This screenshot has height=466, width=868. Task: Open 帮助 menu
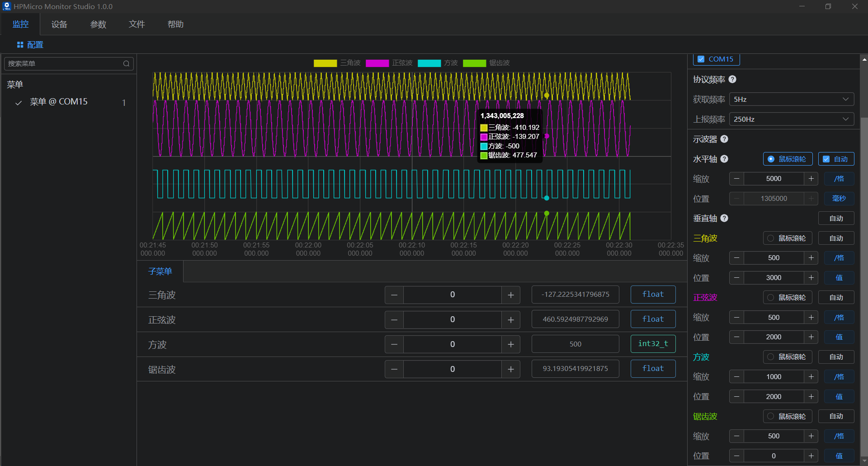point(175,24)
